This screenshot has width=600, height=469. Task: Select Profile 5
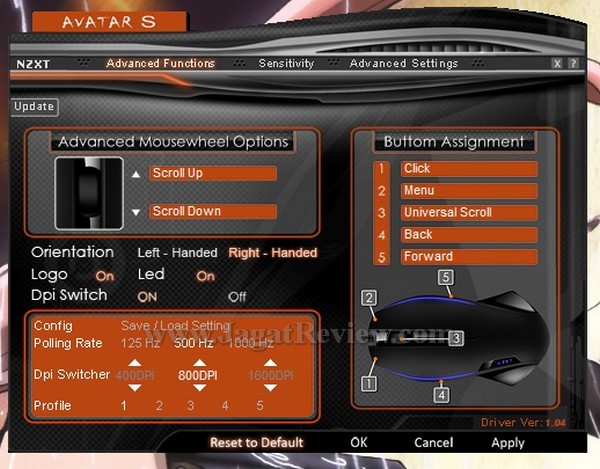pyautogui.click(x=260, y=405)
